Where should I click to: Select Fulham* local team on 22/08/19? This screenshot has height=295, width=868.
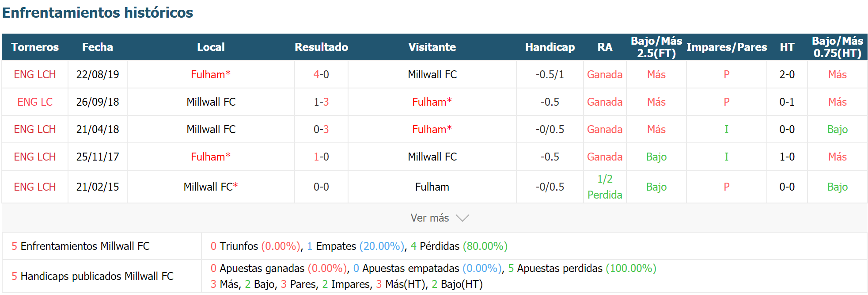211,74
